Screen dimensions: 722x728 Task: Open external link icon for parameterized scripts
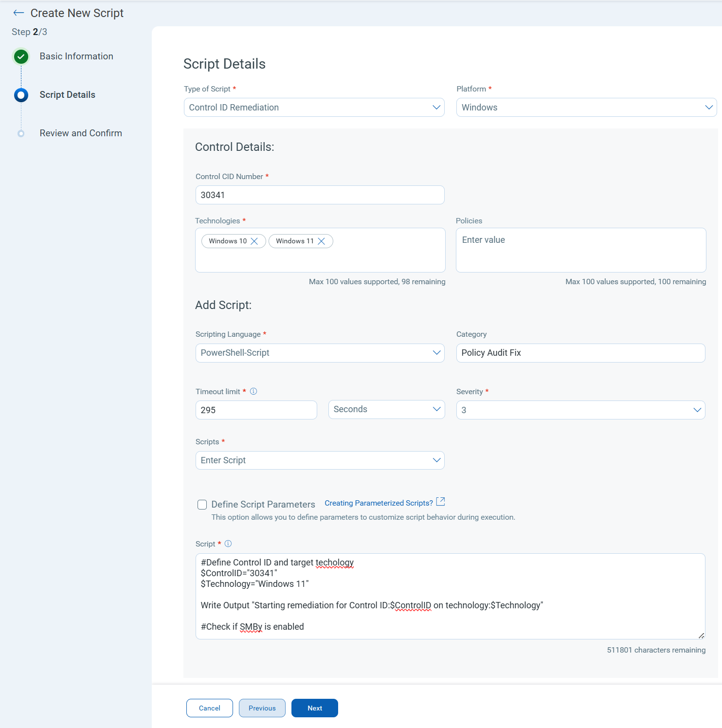pyautogui.click(x=440, y=502)
